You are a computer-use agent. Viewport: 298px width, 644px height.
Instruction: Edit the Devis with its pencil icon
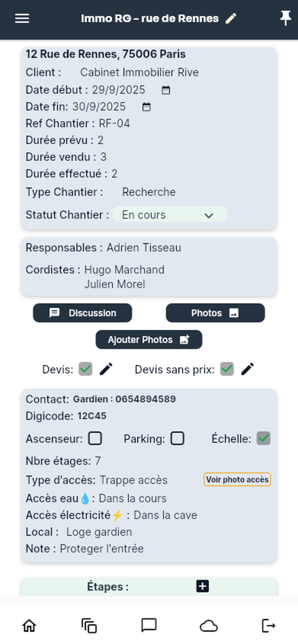[106, 369]
